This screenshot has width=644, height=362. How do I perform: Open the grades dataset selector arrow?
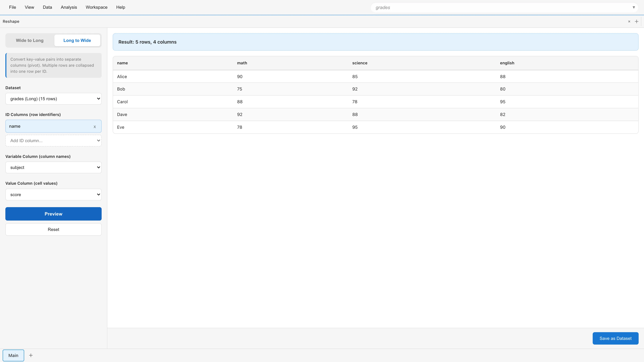633,8
